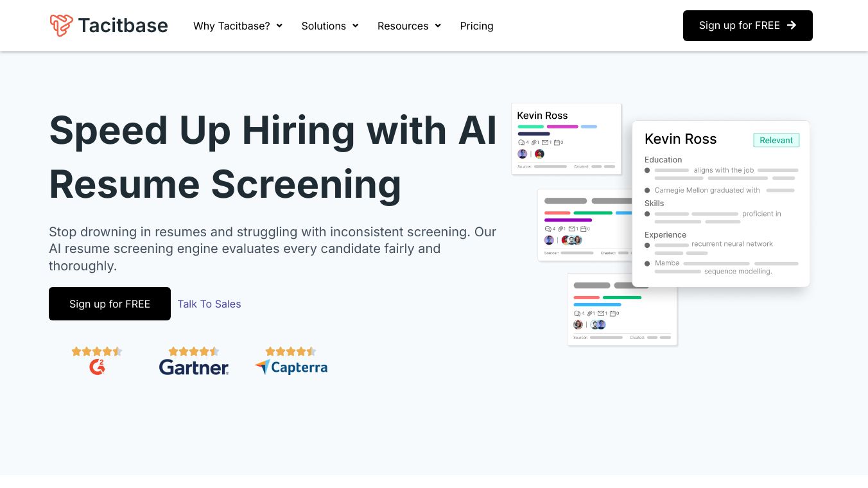This screenshot has height=488, width=868.
Task: Open the small Kevin Ross card with colored tags
Action: point(566,139)
